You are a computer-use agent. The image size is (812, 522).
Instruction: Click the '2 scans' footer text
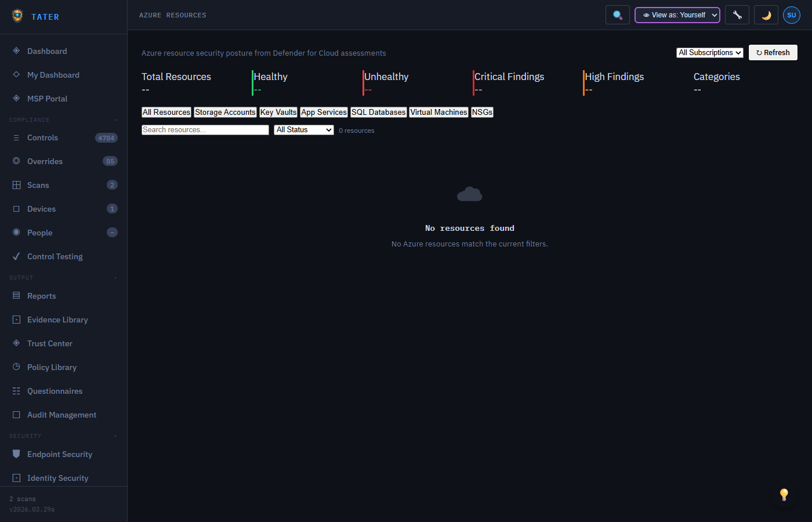[x=23, y=499]
